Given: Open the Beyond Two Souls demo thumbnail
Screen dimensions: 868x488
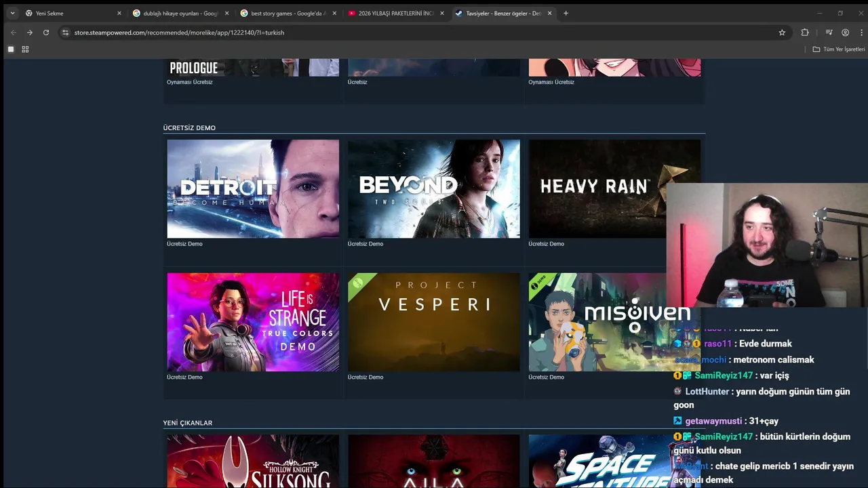Looking at the screenshot, I should (434, 188).
